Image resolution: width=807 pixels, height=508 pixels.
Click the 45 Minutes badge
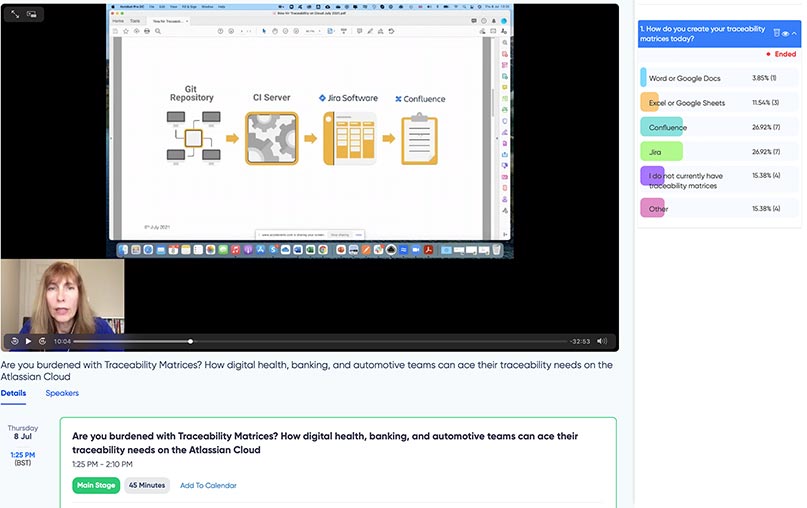(147, 485)
